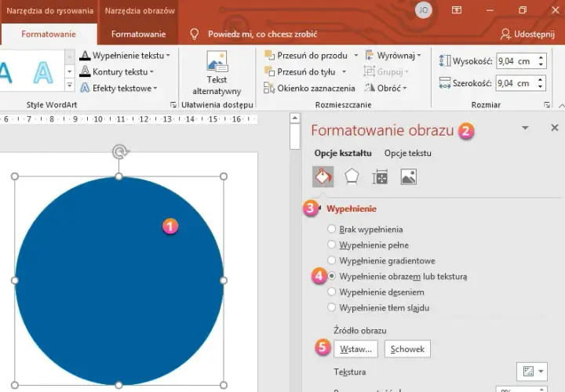Switch to drawing tools Formatowanie tab
Viewport: 565px width, 392px height.
pyautogui.click(x=49, y=34)
